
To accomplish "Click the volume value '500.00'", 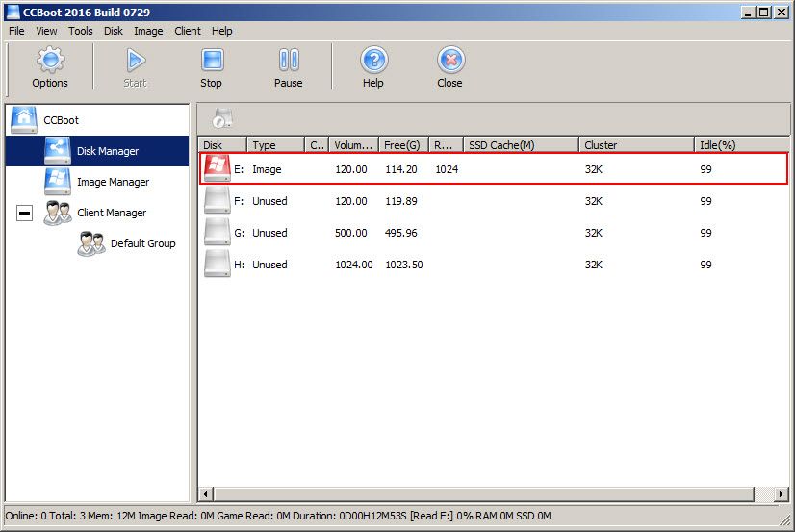I will point(351,233).
